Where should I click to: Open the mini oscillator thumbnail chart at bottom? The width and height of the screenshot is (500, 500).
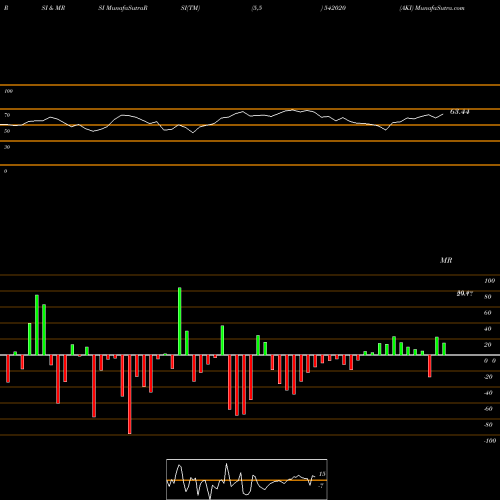point(247,479)
